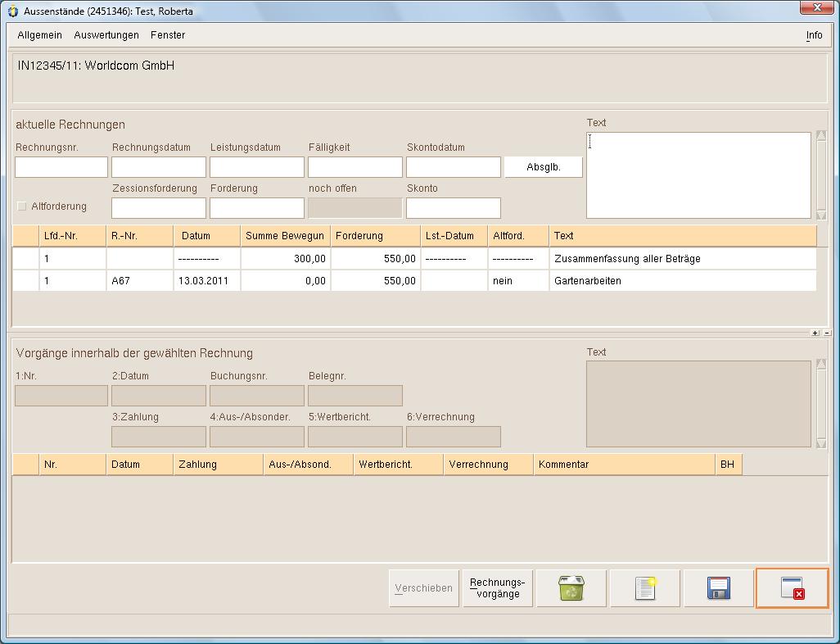Image resolution: width=840 pixels, height=644 pixels.
Task: Click the Verrechnung column header
Action: (489, 465)
